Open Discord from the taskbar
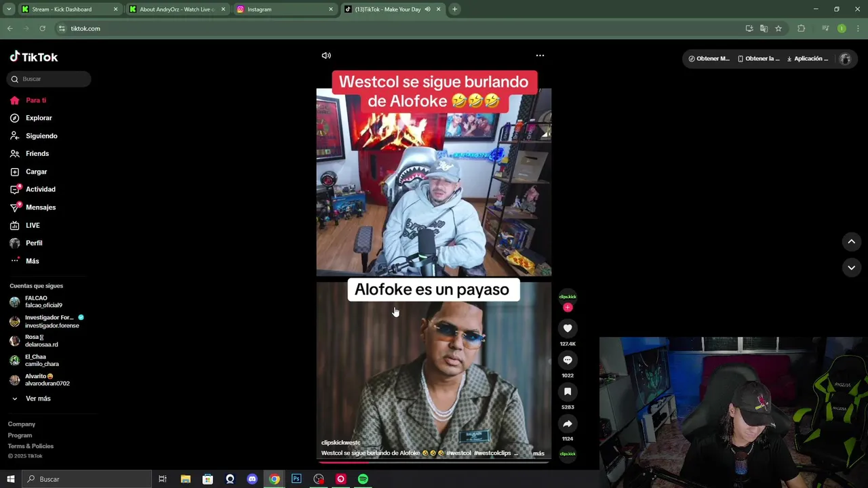This screenshot has width=868, height=488. (252, 479)
